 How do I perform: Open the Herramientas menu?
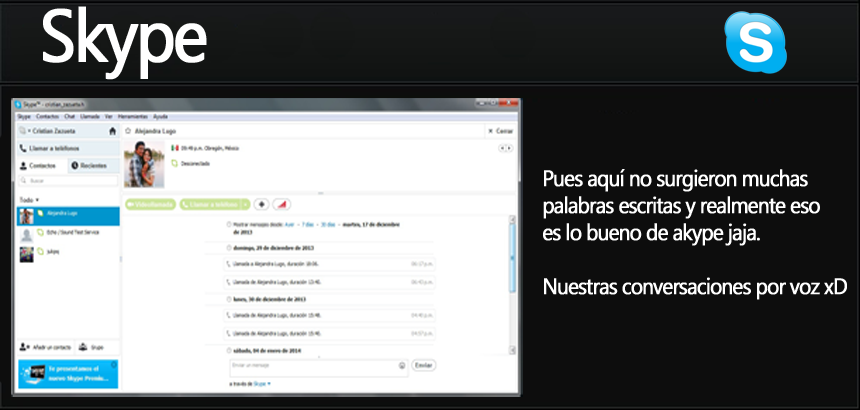[x=133, y=117]
